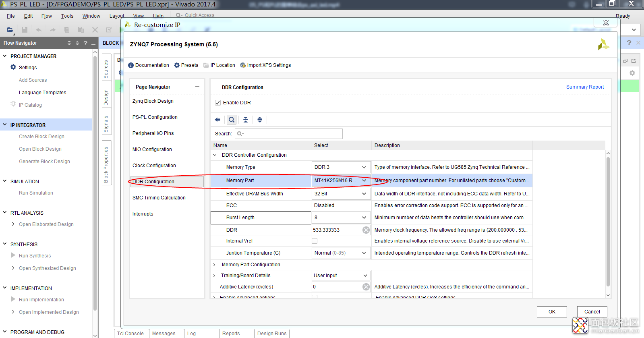Screen dimensions: 644x338
Task: Select the Interrupts page
Action: tap(143, 214)
